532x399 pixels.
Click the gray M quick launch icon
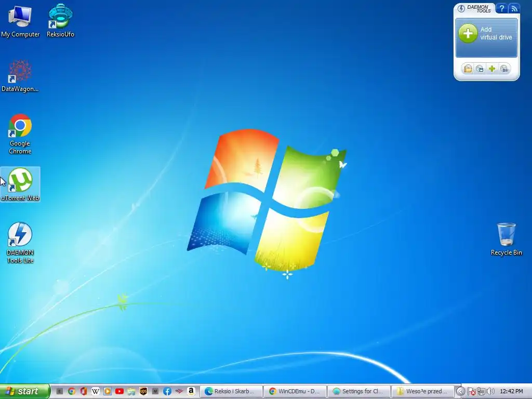click(x=155, y=391)
